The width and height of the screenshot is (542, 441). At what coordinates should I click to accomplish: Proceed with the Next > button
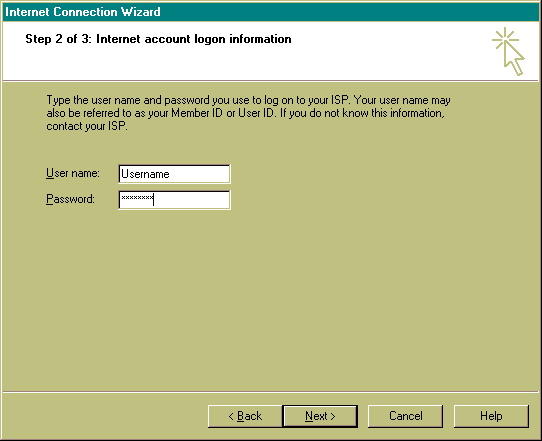[320, 416]
